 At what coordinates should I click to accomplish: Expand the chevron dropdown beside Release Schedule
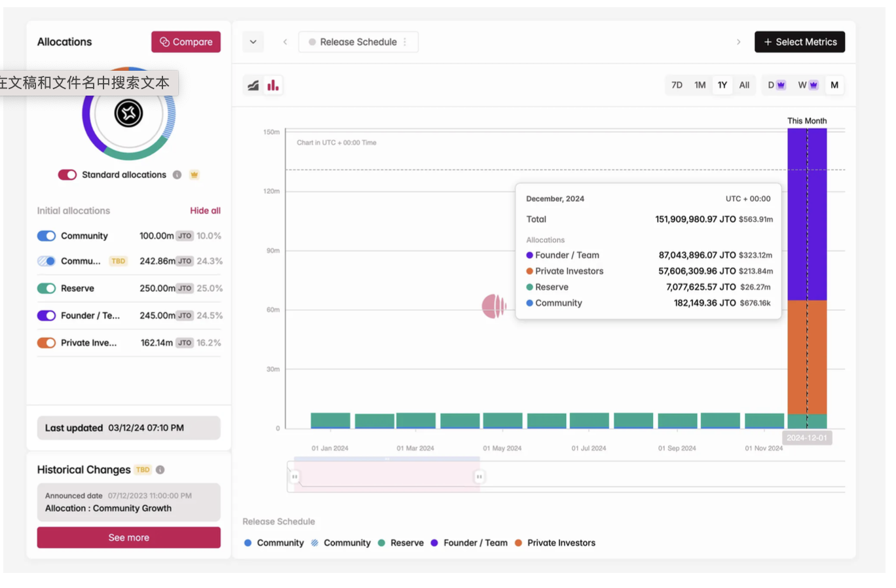pos(253,42)
